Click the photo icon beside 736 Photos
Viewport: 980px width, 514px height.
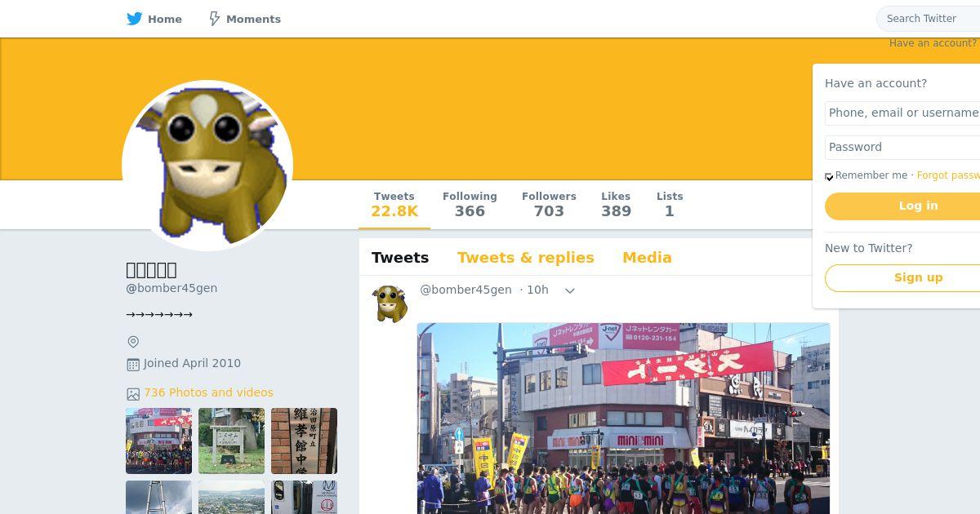(x=133, y=393)
